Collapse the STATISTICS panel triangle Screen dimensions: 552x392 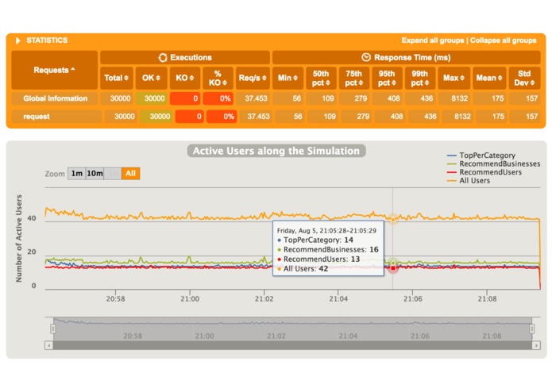click(18, 40)
